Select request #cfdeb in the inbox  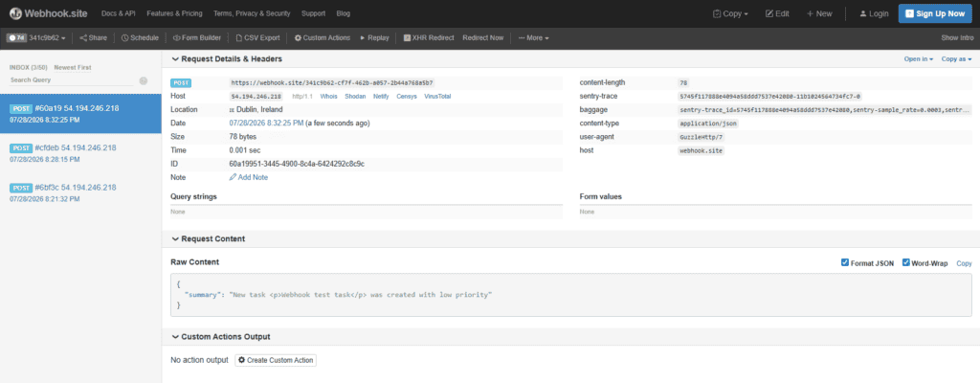click(x=80, y=153)
